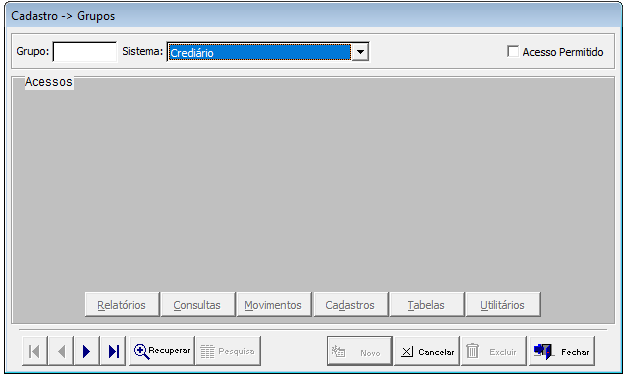
Task: Create a new group with Novo
Action: [x=359, y=351]
